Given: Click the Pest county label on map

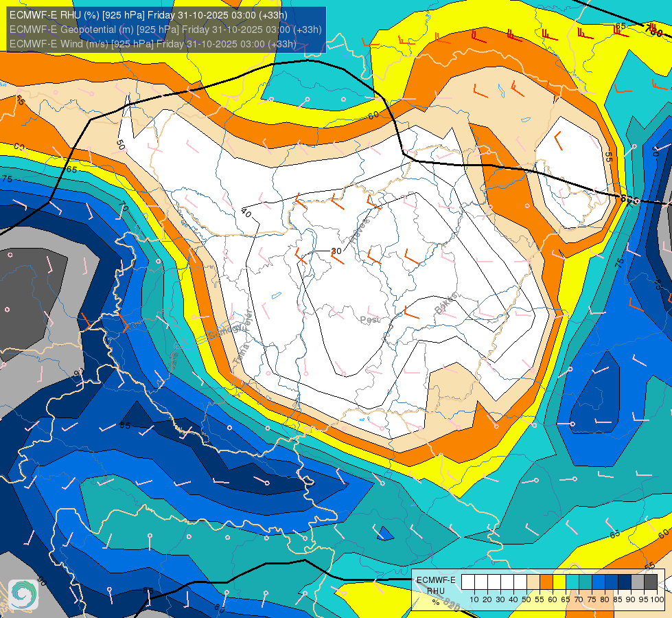Looking at the screenshot, I should click(370, 319).
